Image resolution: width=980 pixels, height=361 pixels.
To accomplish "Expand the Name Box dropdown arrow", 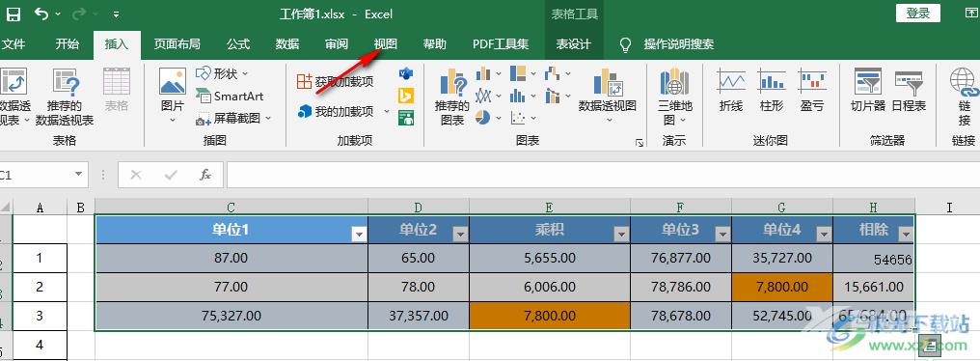I will pos(79,175).
